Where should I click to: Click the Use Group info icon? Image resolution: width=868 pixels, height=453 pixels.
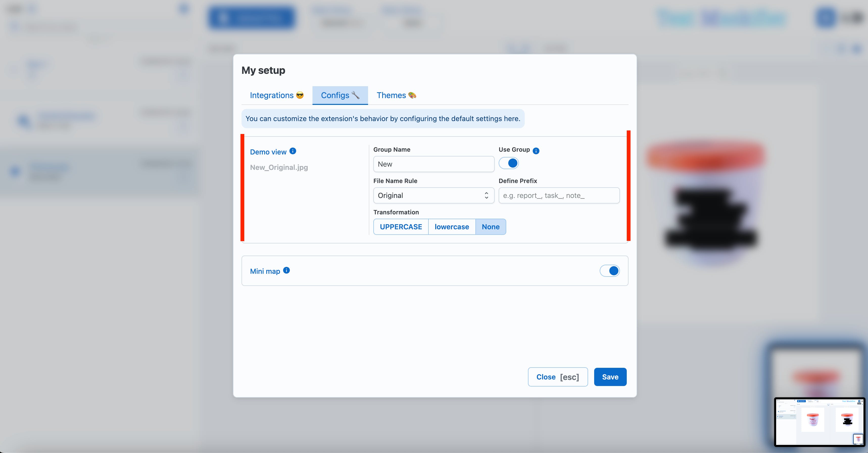click(536, 151)
